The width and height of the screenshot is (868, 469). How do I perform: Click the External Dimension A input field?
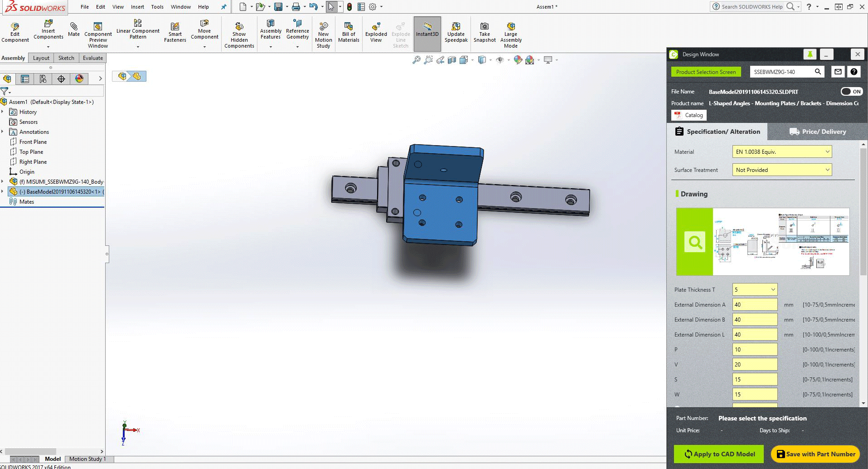click(755, 304)
